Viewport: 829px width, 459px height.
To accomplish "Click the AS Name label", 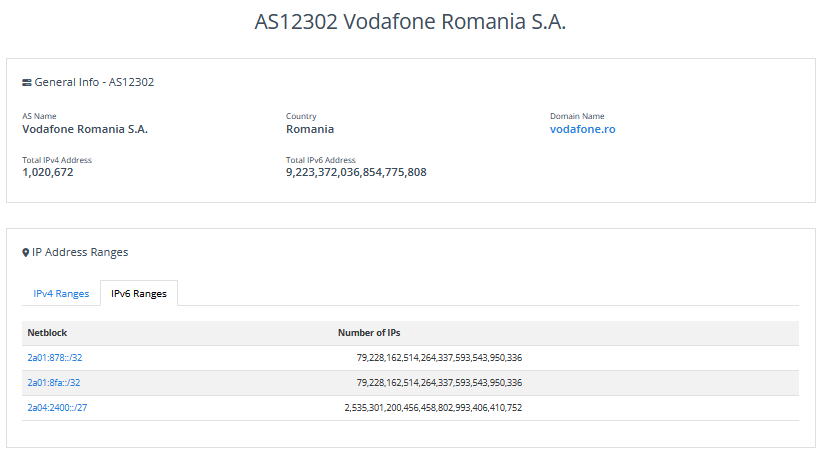I will [x=39, y=116].
